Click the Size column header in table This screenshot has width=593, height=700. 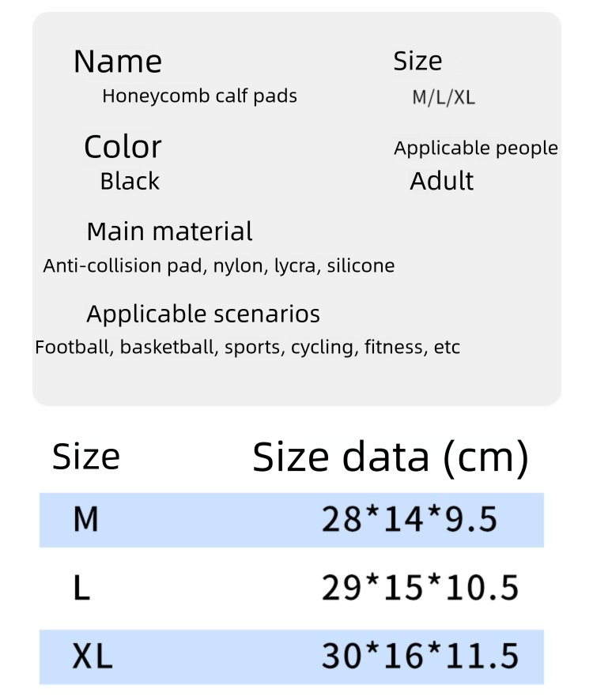pyautogui.click(x=86, y=457)
